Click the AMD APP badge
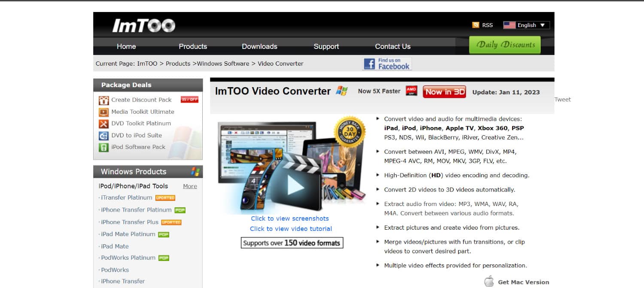Image resolution: width=644 pixels, height=288 pixels. pos(411,91)
